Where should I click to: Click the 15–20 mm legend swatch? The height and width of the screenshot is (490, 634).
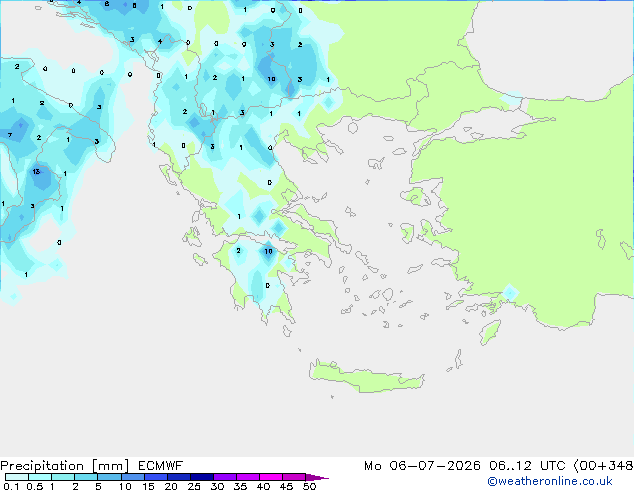click(156, 477)
